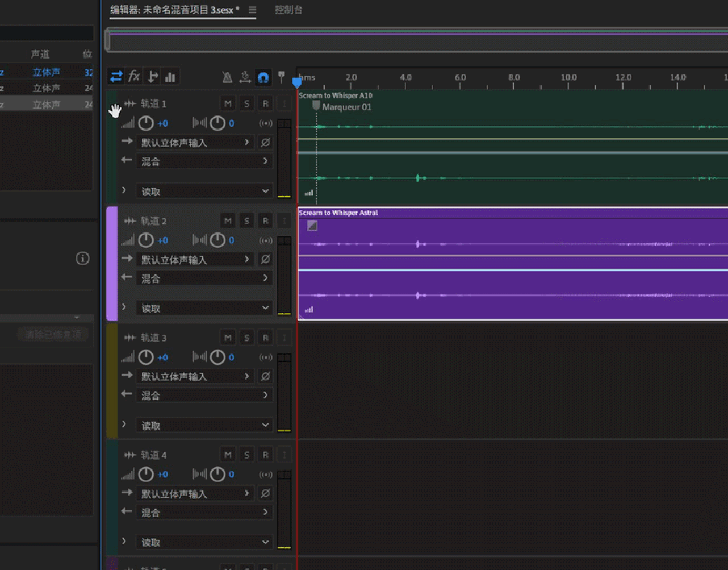Toggle polarity reverse on 轨道 4
The height and width of the screenshot is (570, 728).
click(x=265, y=493)
